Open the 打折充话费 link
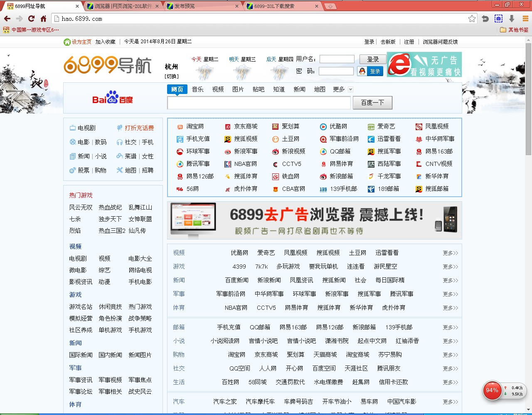Image resolution: width=532 pixels, height=415 pixels. pos(139,128)
